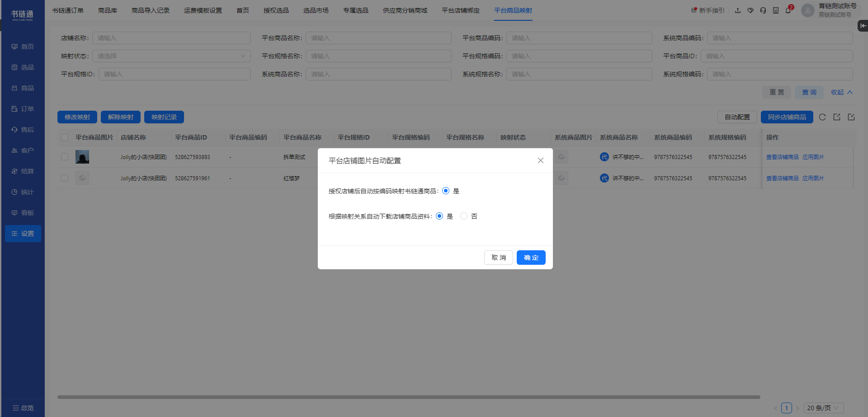The image size is (868, 417).
Task: Click the 查询 search button
Action: pyautogui.click(x=809, y=92)
